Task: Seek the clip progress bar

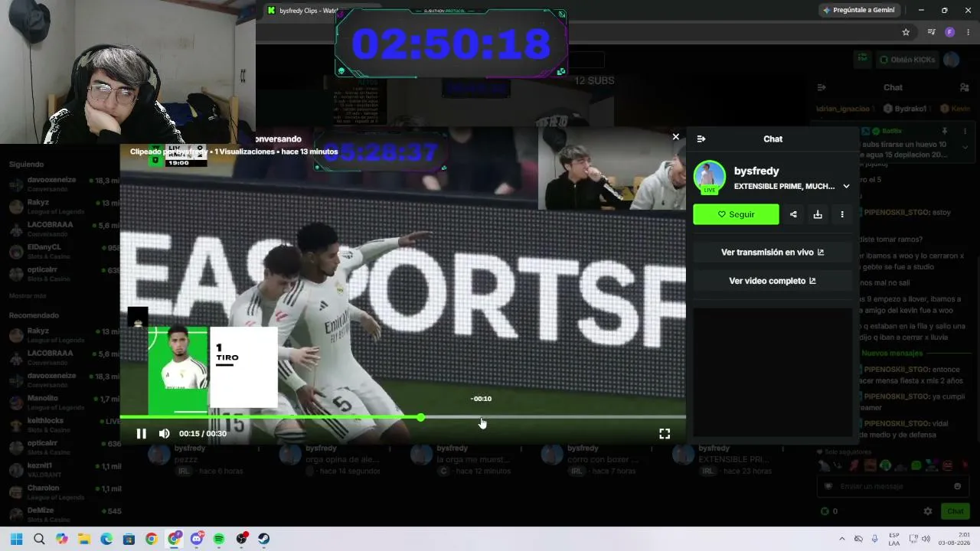Action: 403,417
